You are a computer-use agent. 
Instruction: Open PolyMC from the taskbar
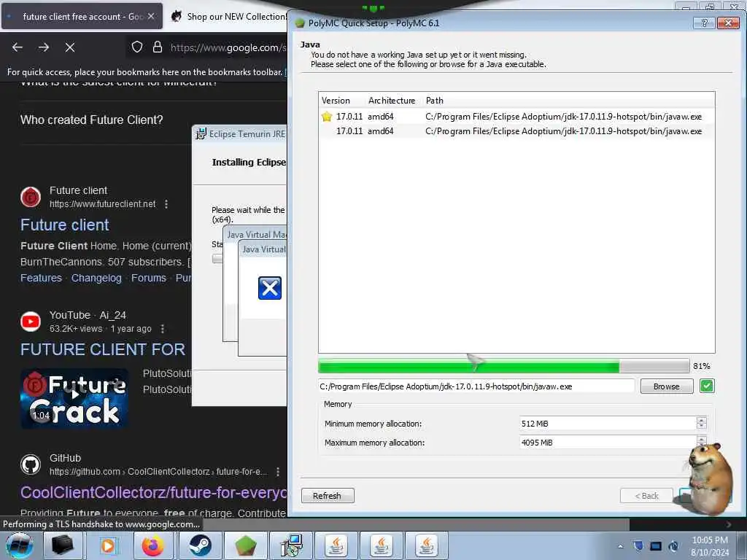tap(245, 545)
